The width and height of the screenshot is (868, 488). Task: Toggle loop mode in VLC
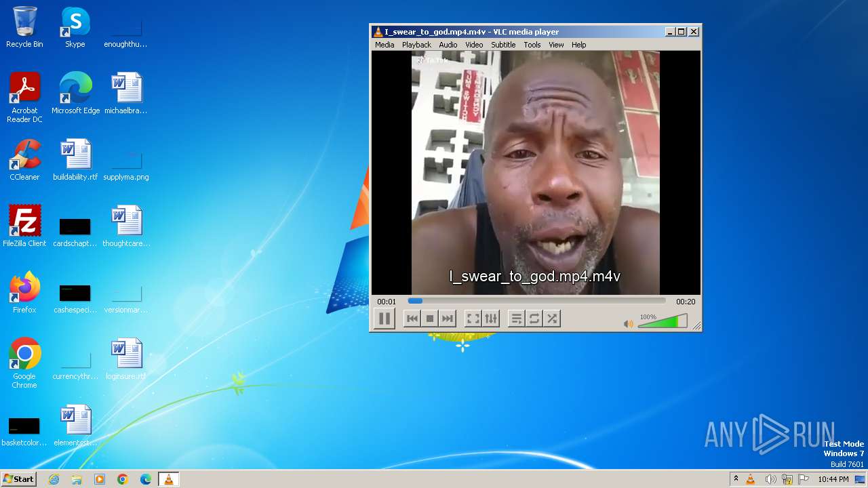tap(534, 319)
